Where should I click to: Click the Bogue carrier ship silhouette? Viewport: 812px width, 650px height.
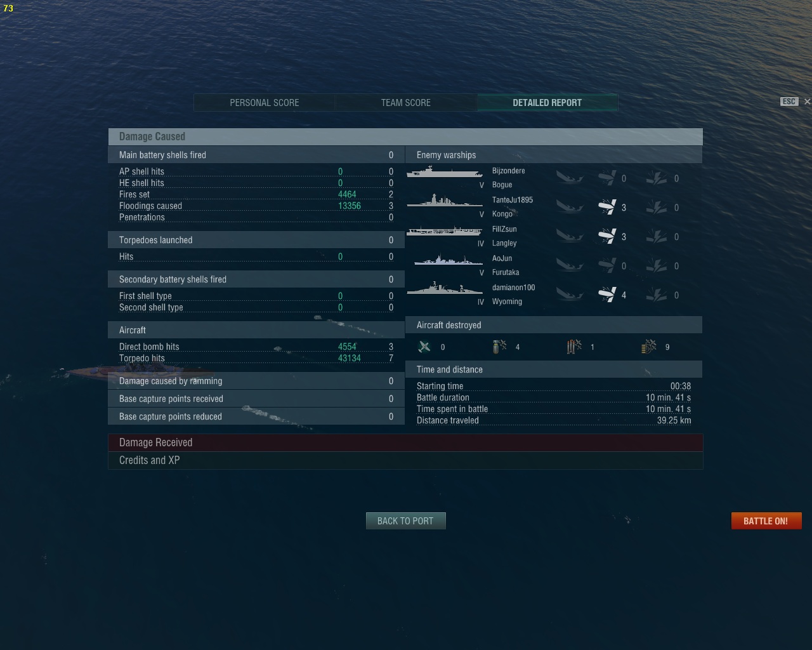444,172
